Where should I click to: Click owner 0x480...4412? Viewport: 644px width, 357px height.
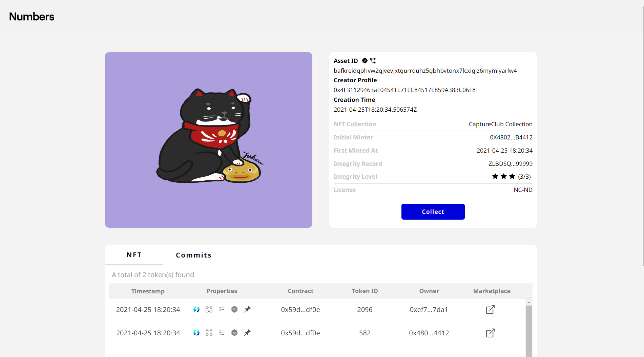(x=429, y=333)
